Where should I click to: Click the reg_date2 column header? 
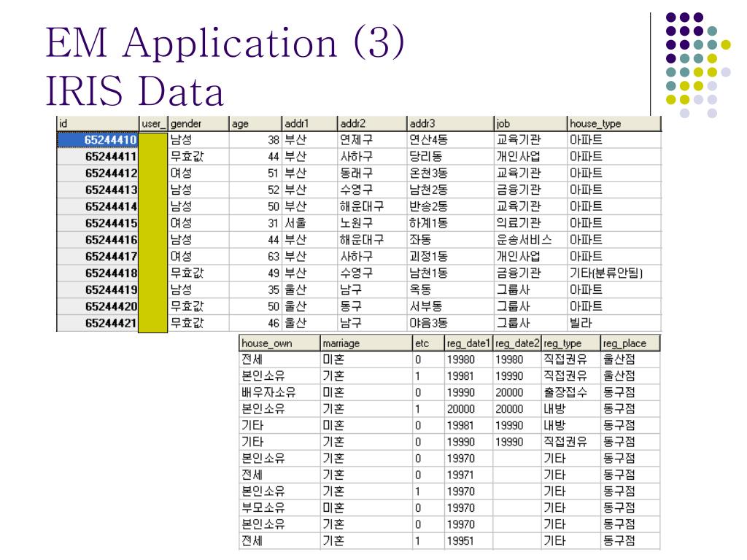[517, 343]
